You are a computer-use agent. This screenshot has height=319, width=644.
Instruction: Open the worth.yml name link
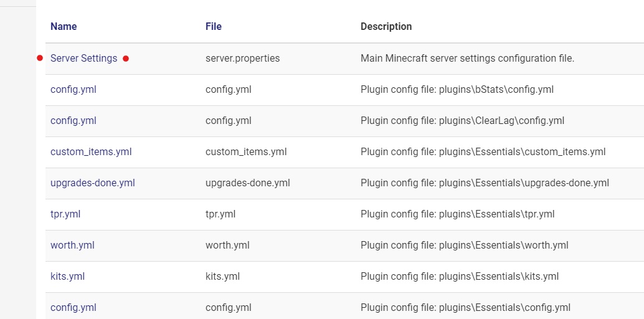pyautogui.click(x=72, y=245)
